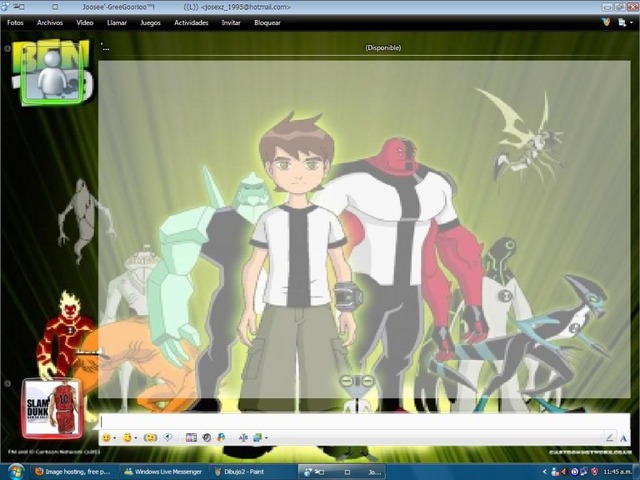This screenshot has width=640, height=480.
Task: Click the contact's display picture
Action: pos(52,73)
